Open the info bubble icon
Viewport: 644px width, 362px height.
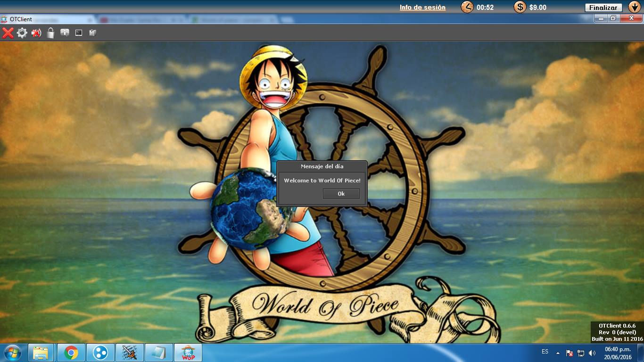(x=65, y=33)
